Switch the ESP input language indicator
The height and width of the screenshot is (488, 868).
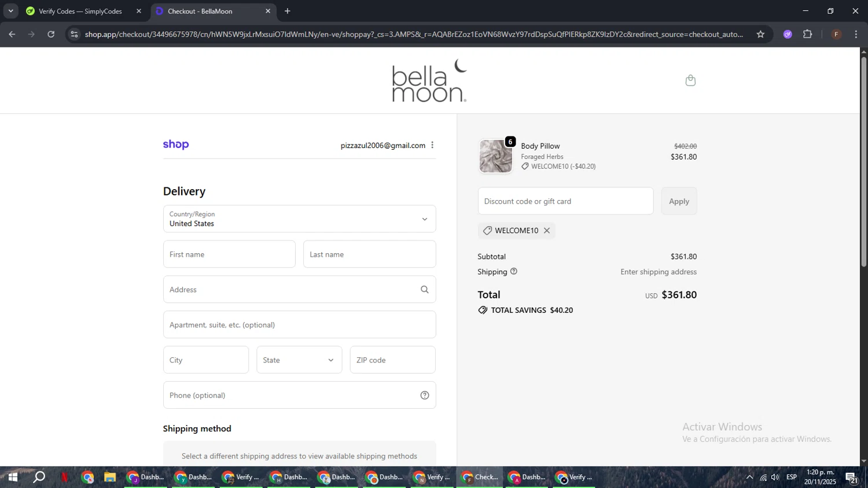791,477
